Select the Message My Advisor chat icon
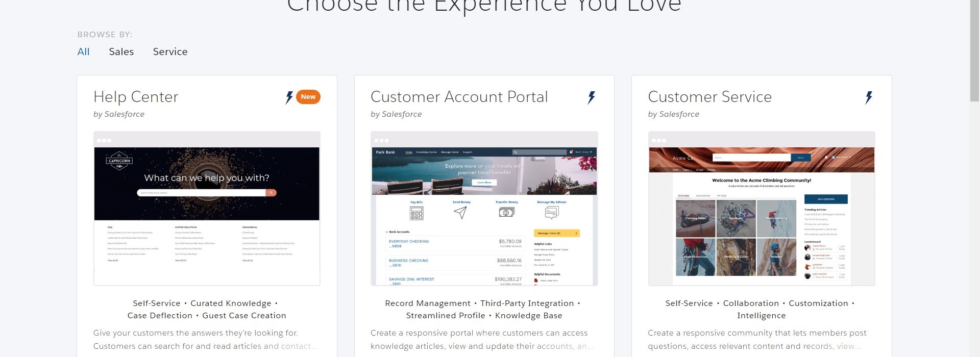The height and width of the screenshot is (357, 980). (551, 213)
